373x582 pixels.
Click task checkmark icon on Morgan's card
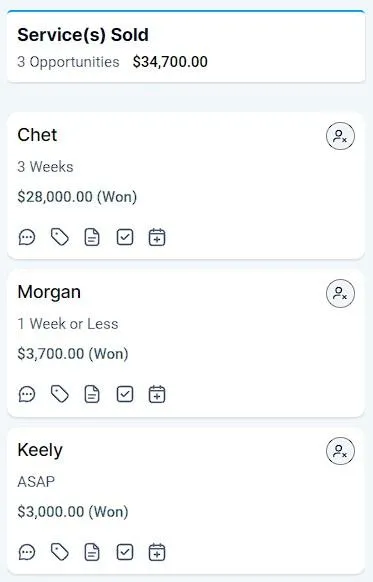(x=125, y=394)
